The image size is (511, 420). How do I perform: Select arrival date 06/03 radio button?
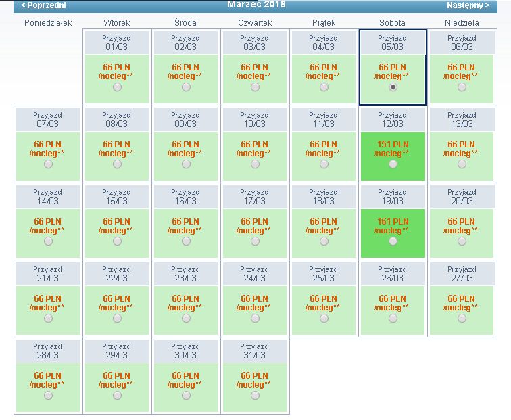462,87
